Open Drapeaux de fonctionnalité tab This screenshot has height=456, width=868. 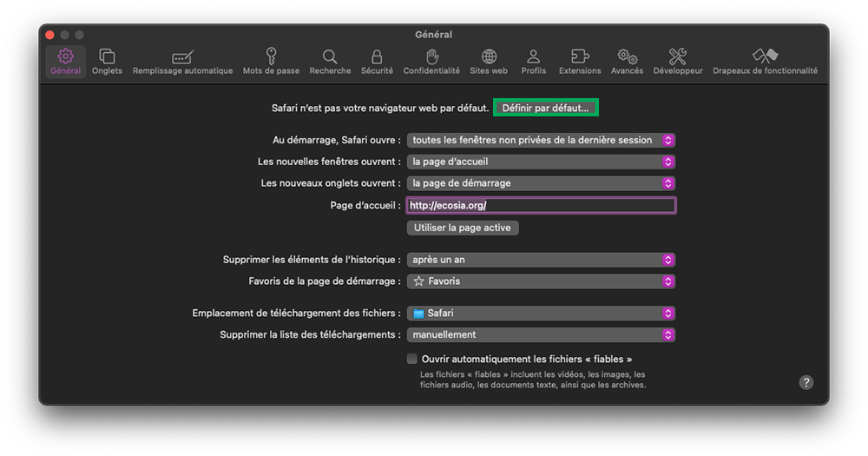(x=765, y=62)
